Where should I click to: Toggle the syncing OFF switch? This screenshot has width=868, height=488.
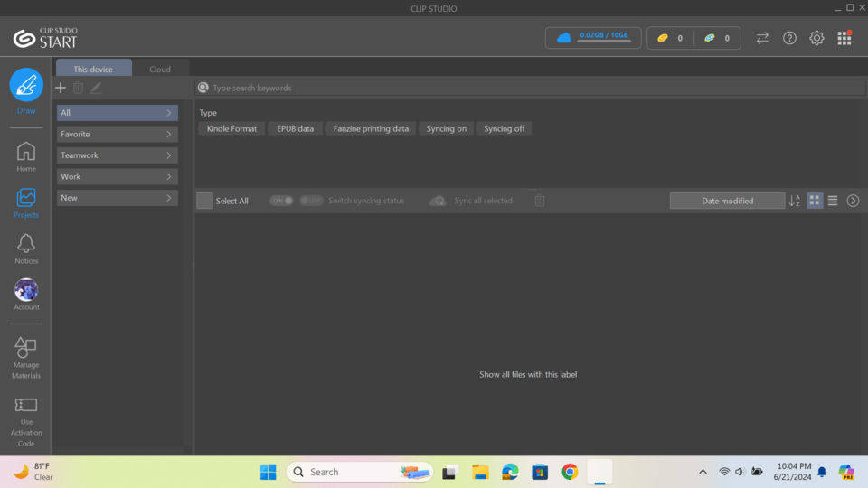click(x=311, y=201)
